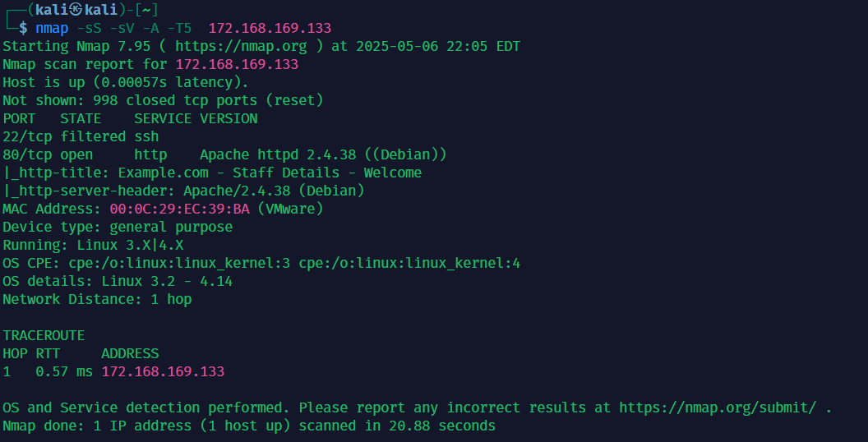Click the tilde working directory in prompt
868x442 pixels.
pos(146,9)
